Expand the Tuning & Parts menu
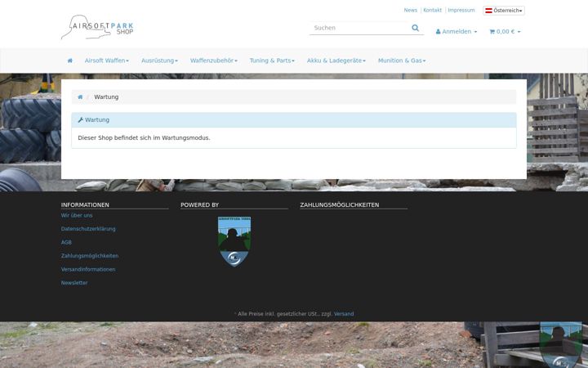The width and height of the screenshot is (588, 368). click(x=272, y=61)
